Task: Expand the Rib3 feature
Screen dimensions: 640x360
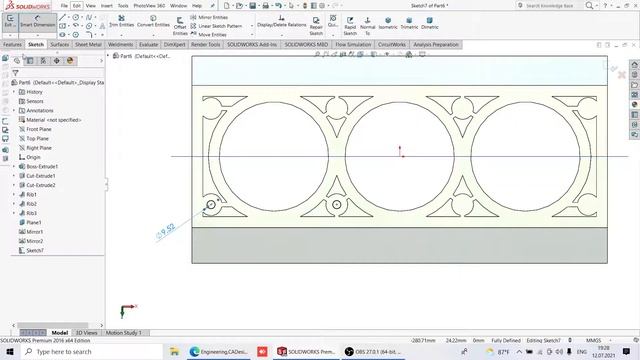Action: pos(14,213)
